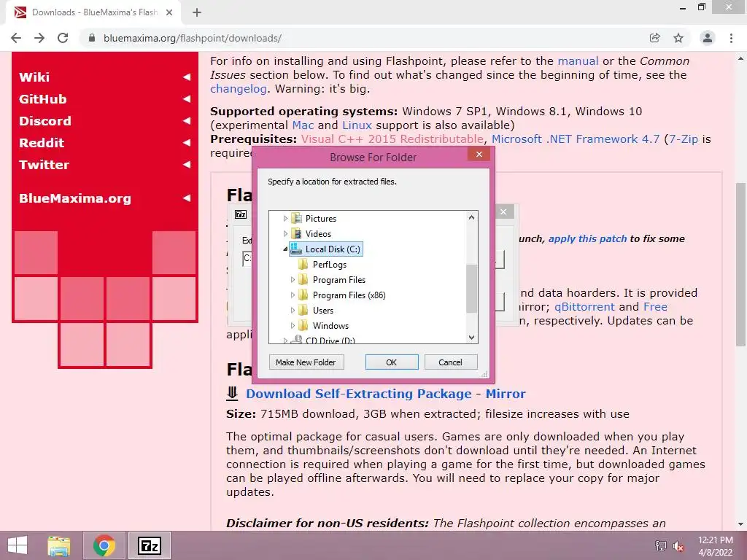Open the qBittorrent link
This screenshot has height=560, width=747.
pos(584,307)
